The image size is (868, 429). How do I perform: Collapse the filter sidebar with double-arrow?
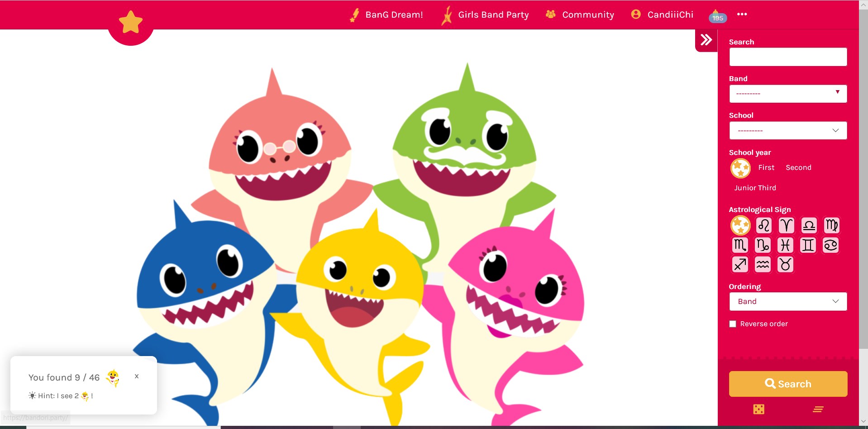click(706, 40)
